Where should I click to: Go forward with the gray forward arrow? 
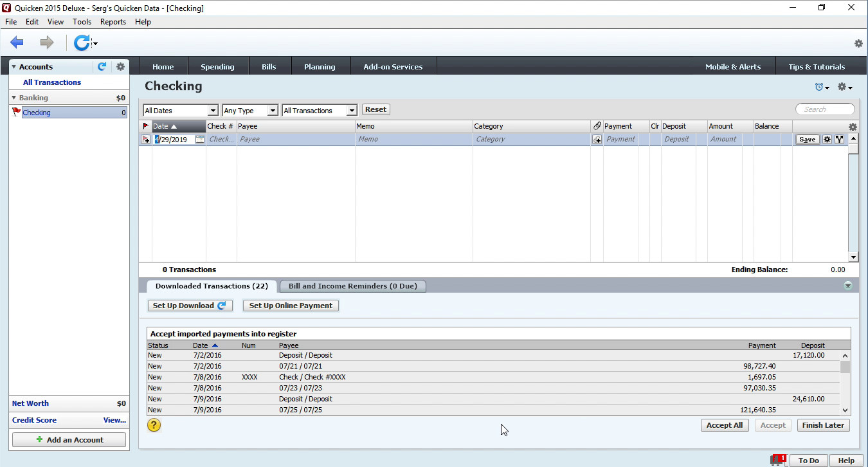pos(47,43)
